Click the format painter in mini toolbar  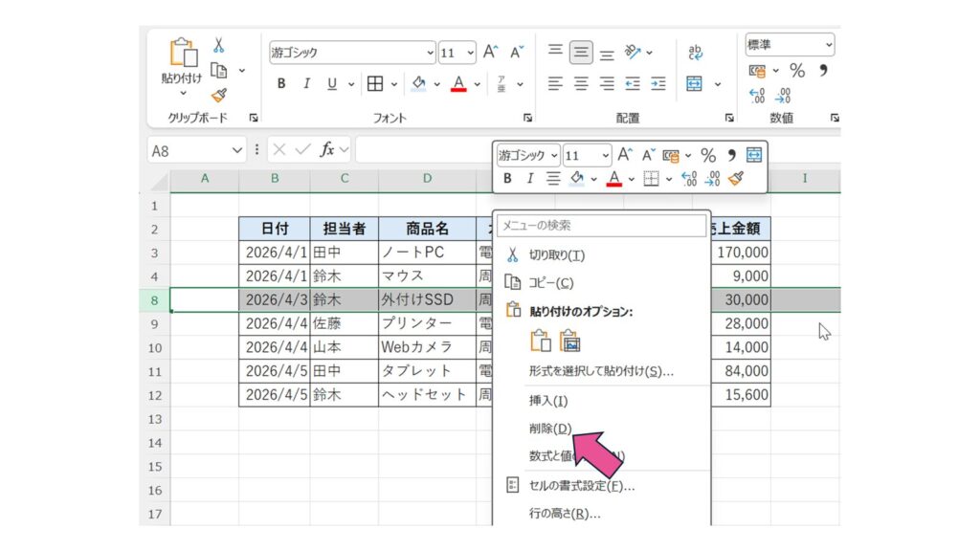(735, 178)
